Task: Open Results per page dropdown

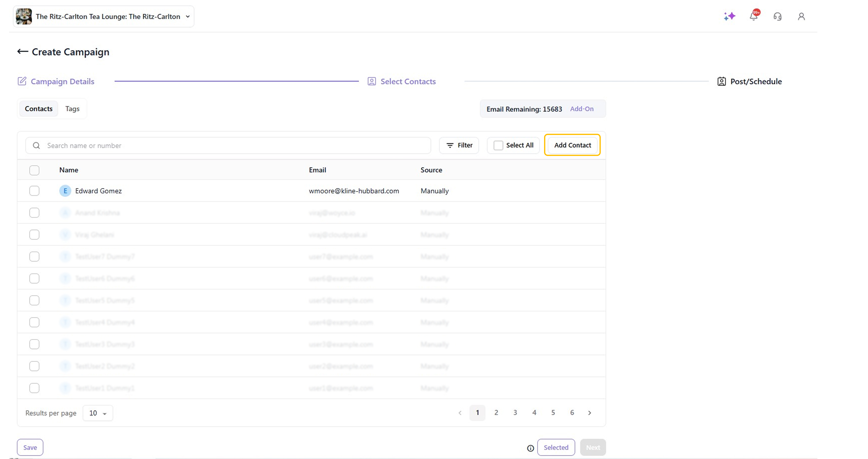Action: coord(98,413)
